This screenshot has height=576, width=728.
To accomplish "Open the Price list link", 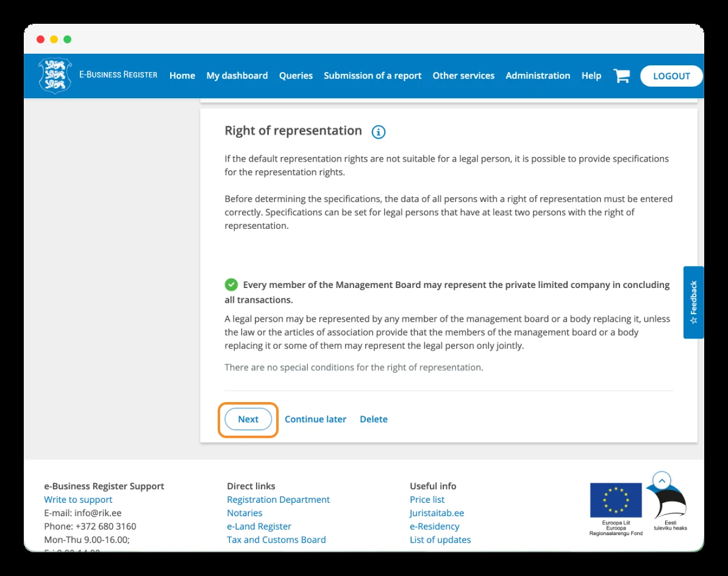I will click(427, 500).
